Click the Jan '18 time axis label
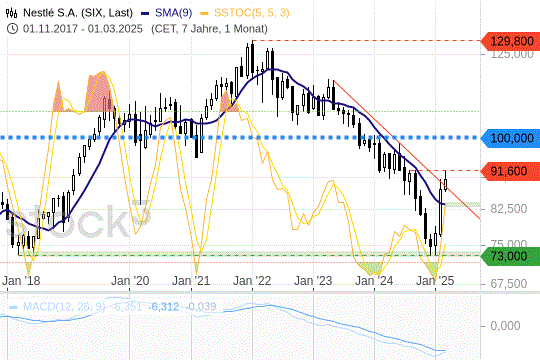 tap(21, 281)
